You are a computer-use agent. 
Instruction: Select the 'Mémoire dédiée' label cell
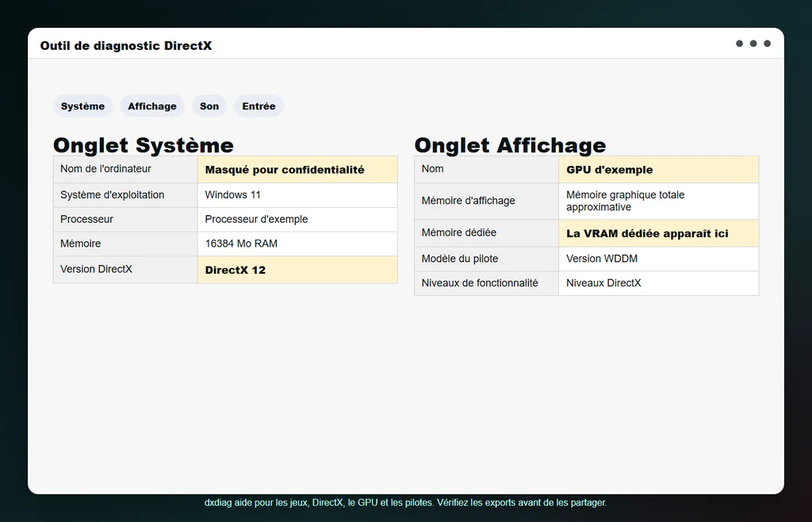click(x=487, y=233)
